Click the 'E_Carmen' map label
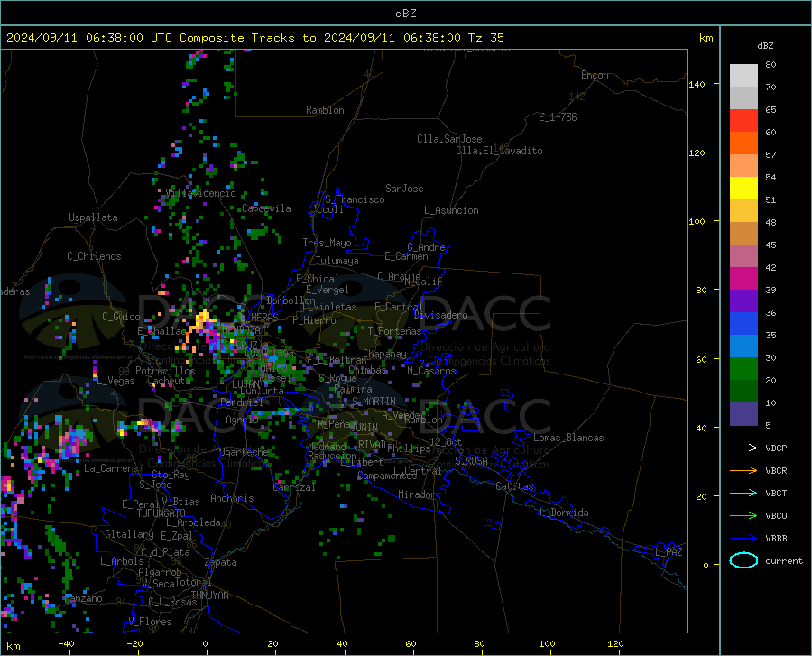This screenshot has width=812, height=656. [407, 256]
